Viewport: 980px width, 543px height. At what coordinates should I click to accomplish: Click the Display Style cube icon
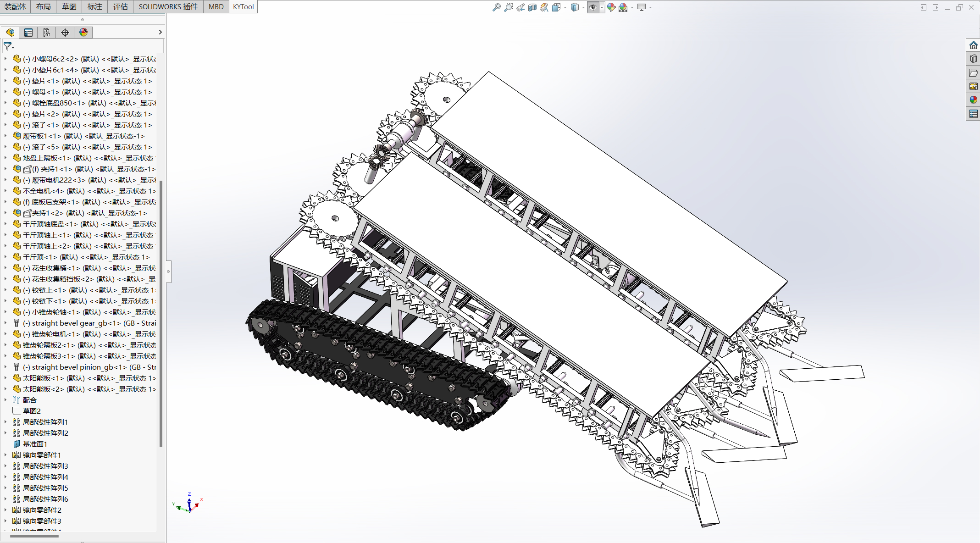pos(575,7)
